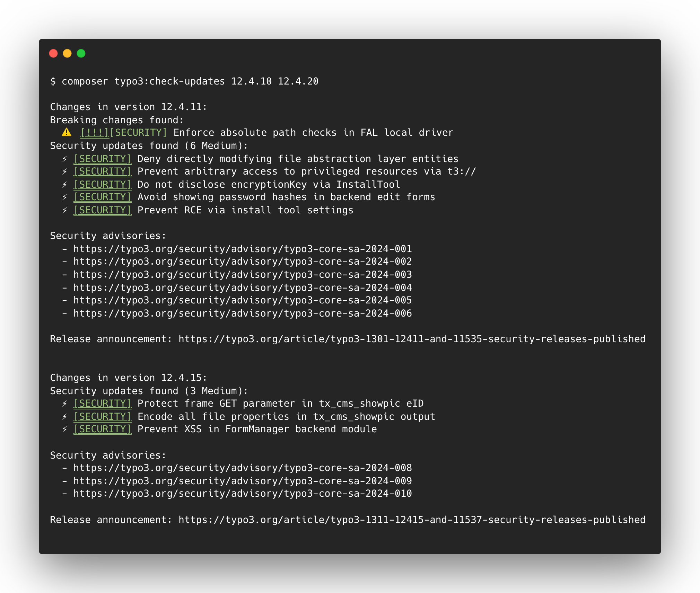700x593 pixels.
Task: Click the yellow minimize window dot
Action: pos(67,53)
